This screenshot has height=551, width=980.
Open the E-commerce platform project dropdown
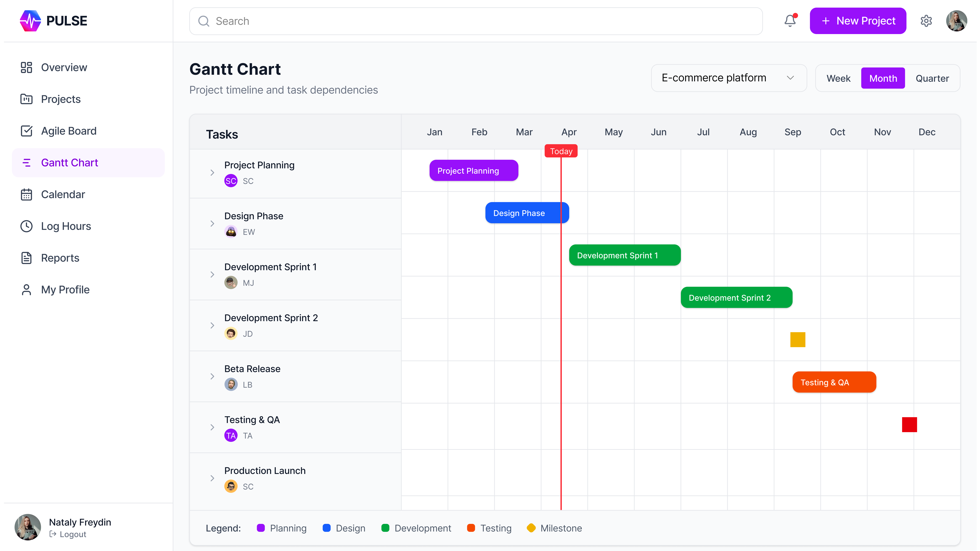point(729,78)
